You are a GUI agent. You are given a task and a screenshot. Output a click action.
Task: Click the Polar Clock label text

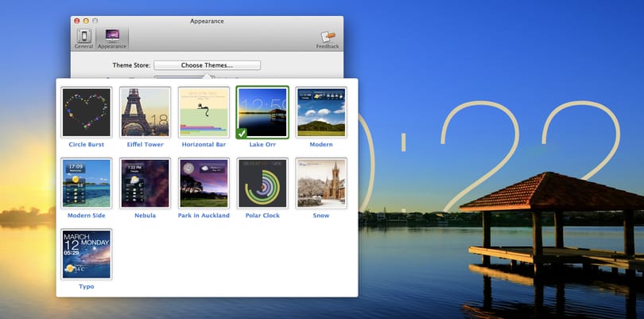[x=262, y=216]
